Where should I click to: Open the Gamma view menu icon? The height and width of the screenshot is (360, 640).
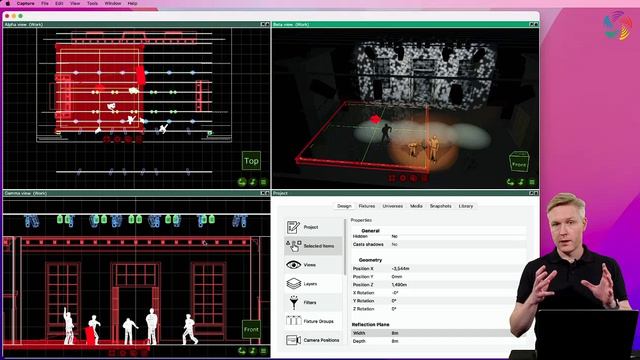pyautogui.click(x=263, y=351)
